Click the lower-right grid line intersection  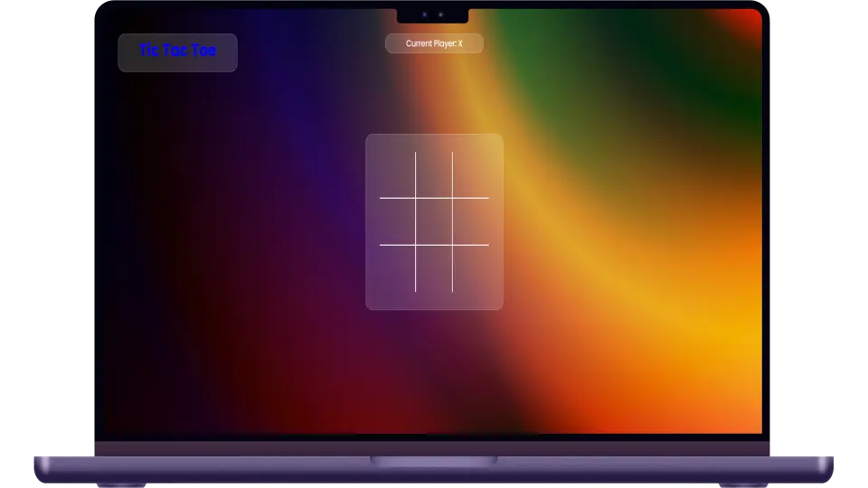tap(452, 245)
